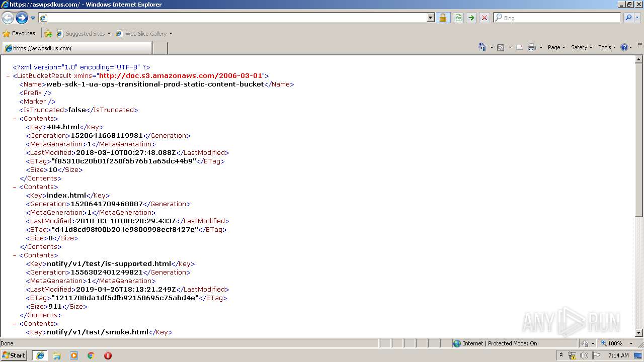Image resolution: width=644 pixels, height=362 pixels.
Task: Launch Windows Media Player from taskbar
Action: click(x=74, y=355)
